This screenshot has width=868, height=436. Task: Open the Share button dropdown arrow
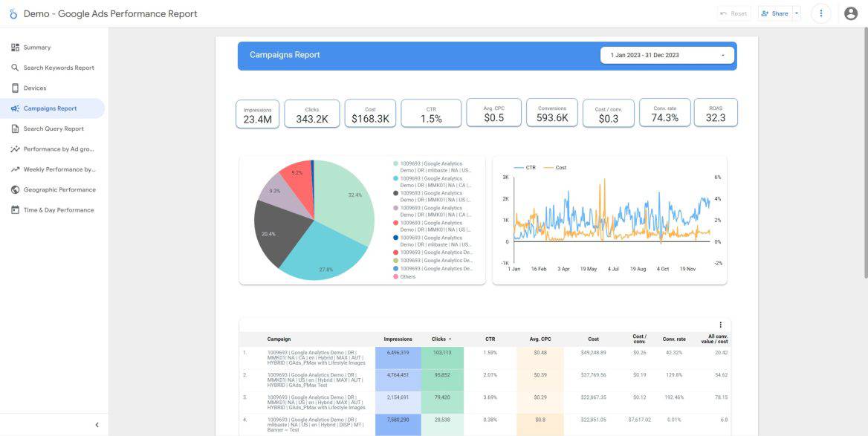click(x=797, y=13)
